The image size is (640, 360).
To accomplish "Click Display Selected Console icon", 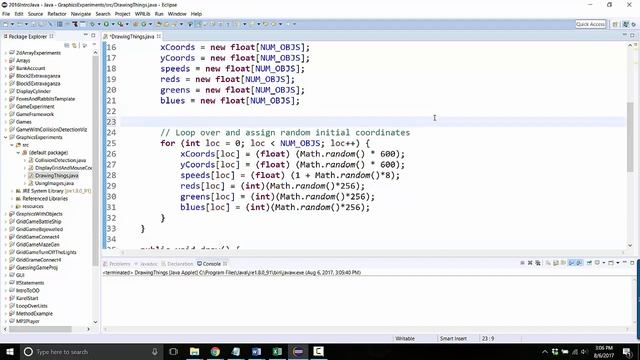I will pyautogui.click(x=597, y=263).
